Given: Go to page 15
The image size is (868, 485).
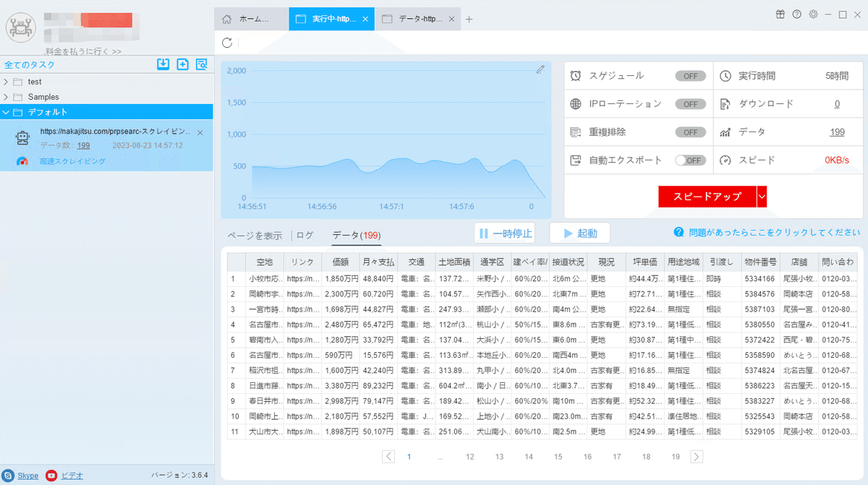Looking at the screenshot, I should point(558,456).
